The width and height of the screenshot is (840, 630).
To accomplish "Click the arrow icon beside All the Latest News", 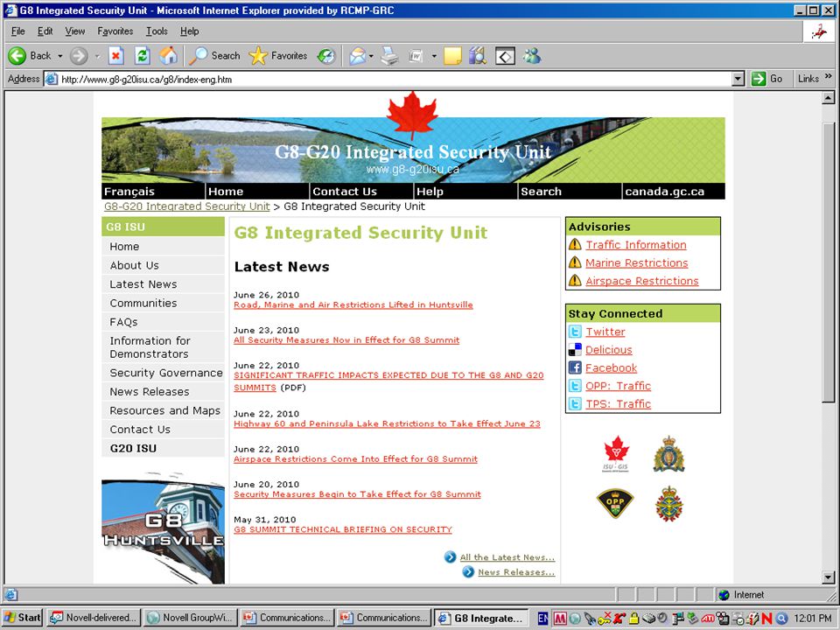I will point(451,557).
